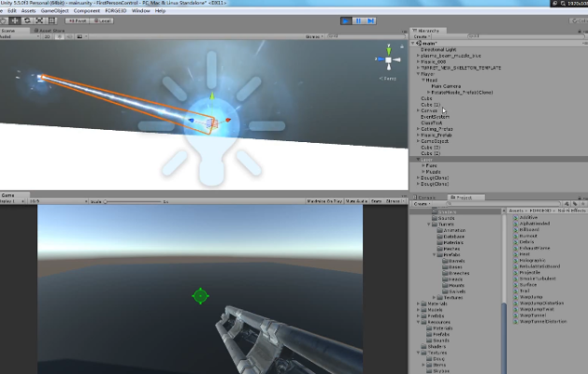The width and height of the screenshot is (588, 374).
Task: Collapse the Player object
Action: [418, 74]
